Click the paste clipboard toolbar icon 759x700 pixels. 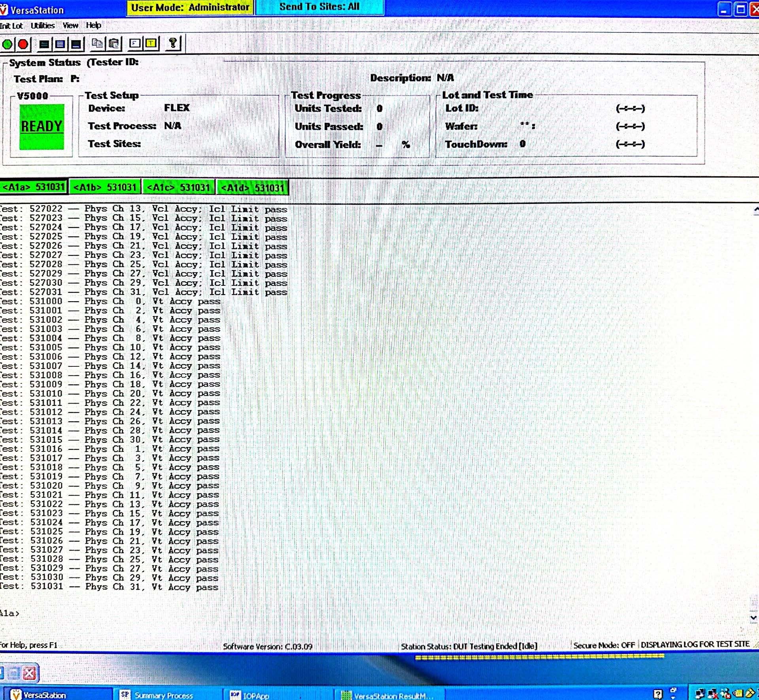(114, 43)
